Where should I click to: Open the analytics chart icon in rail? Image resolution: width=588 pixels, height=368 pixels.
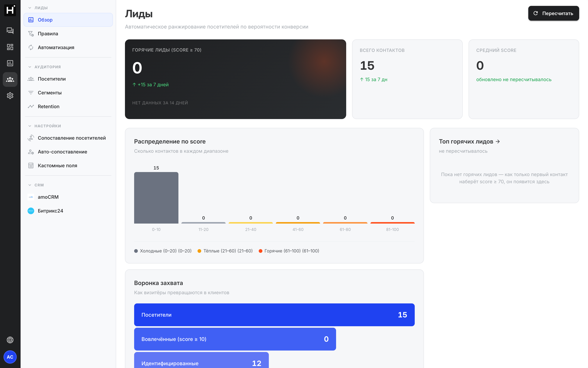(x=10, y=63)
